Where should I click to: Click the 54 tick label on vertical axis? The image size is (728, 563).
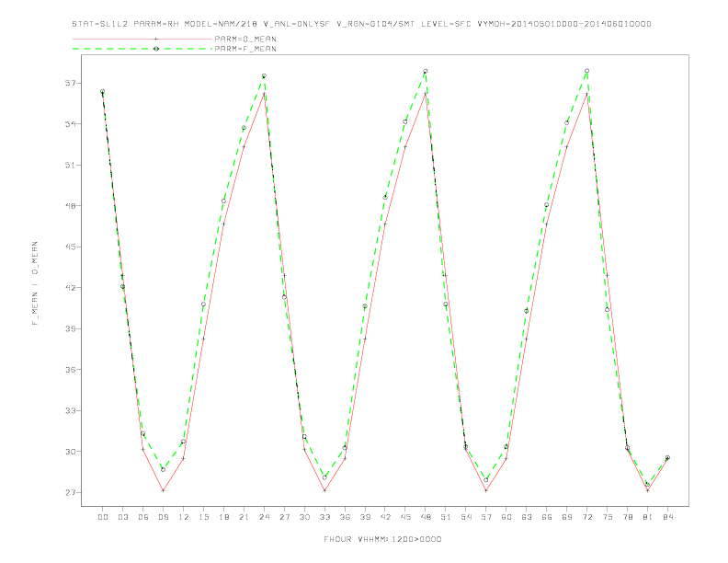pyautogui.click(x=70, y=124)
